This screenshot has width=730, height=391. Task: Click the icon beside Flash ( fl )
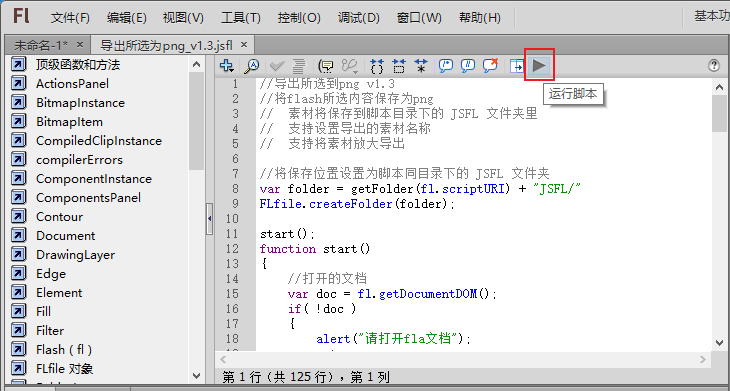coord(18,350)
